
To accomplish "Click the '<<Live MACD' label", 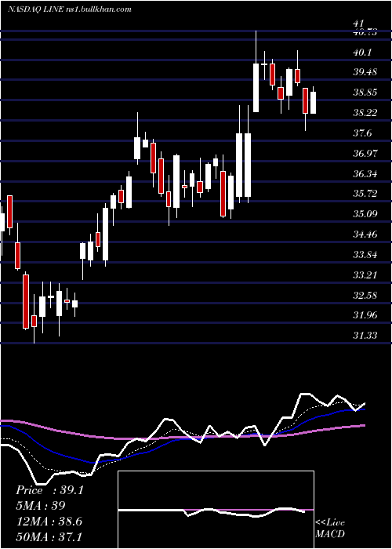I will [x=330, y=528].
